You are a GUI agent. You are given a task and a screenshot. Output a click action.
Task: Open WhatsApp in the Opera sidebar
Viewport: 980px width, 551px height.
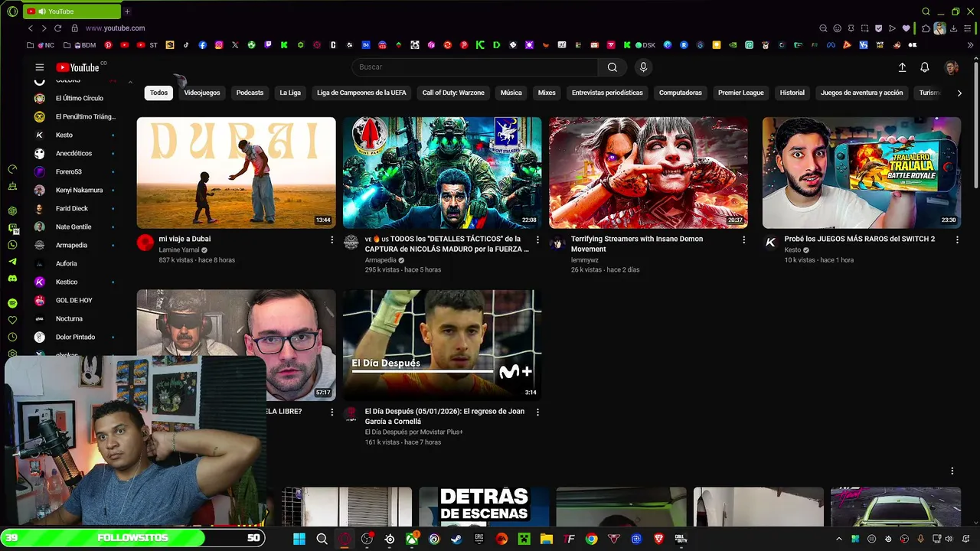coord(12,245)
